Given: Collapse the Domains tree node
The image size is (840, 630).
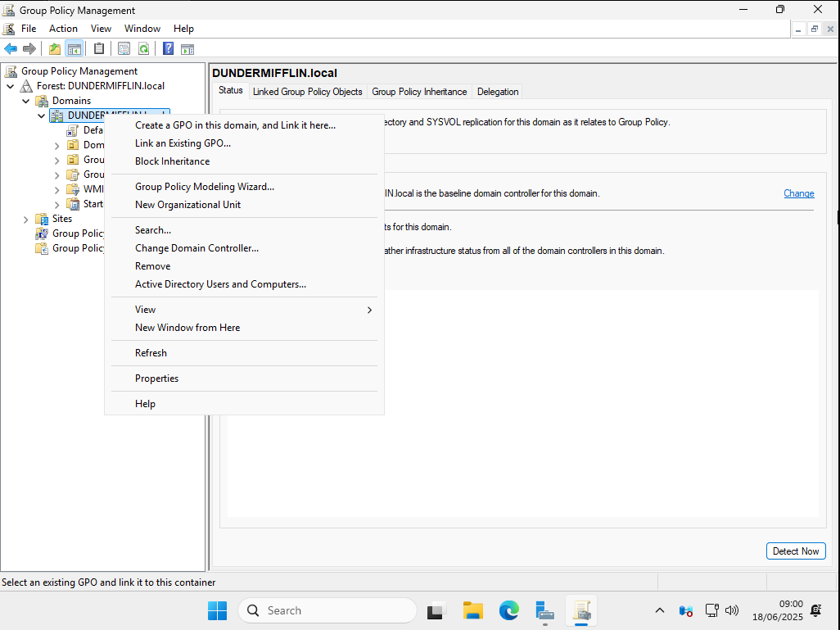Looking at the screenshot, I should 25,101.
